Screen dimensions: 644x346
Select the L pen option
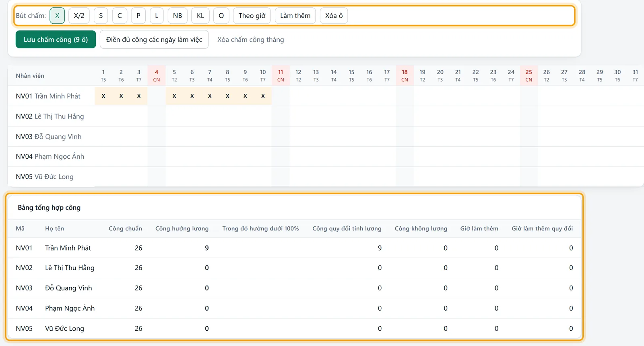157,16
